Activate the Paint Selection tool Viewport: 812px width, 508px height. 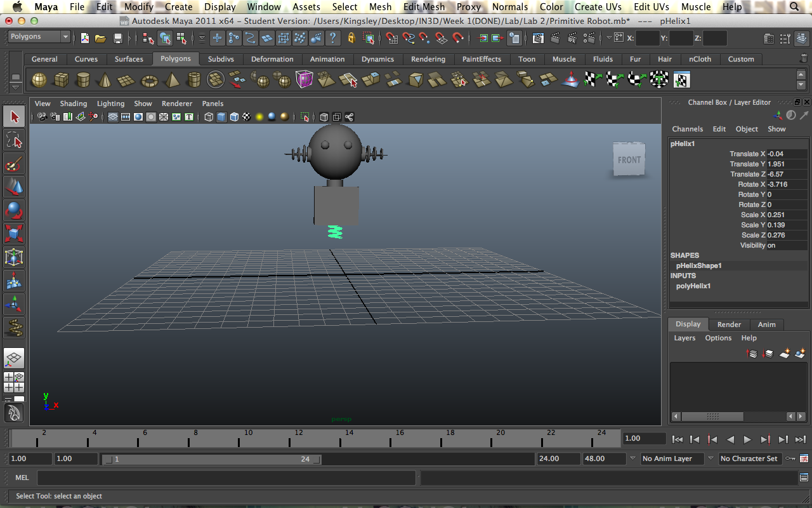coord(15,164)
